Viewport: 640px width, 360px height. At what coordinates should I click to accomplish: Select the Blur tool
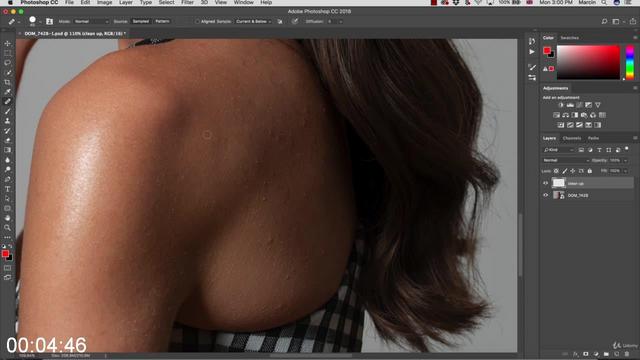coord(7,160)
